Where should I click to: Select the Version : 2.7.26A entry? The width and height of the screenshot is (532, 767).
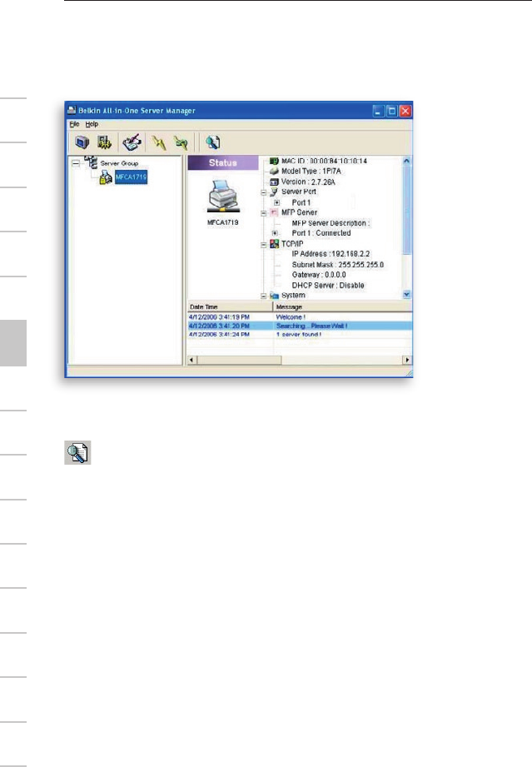(308, 182)
